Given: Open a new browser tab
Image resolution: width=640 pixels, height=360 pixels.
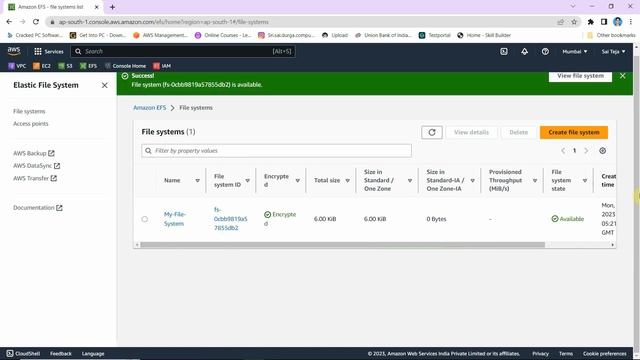Looking at the screenshot, I should pos(112,7).
